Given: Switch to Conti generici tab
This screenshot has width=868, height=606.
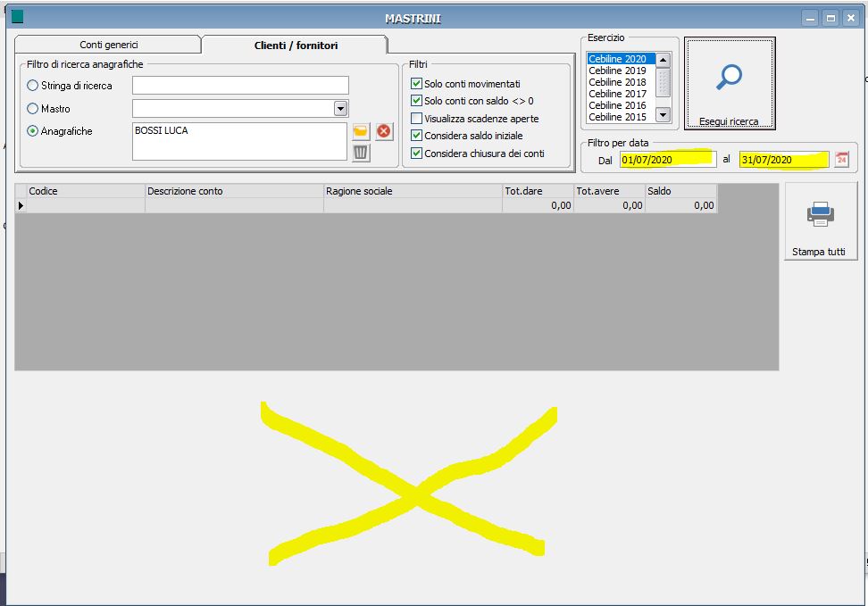Looking at the screenshot, I should pyautogui.click(x=109, y=45).
